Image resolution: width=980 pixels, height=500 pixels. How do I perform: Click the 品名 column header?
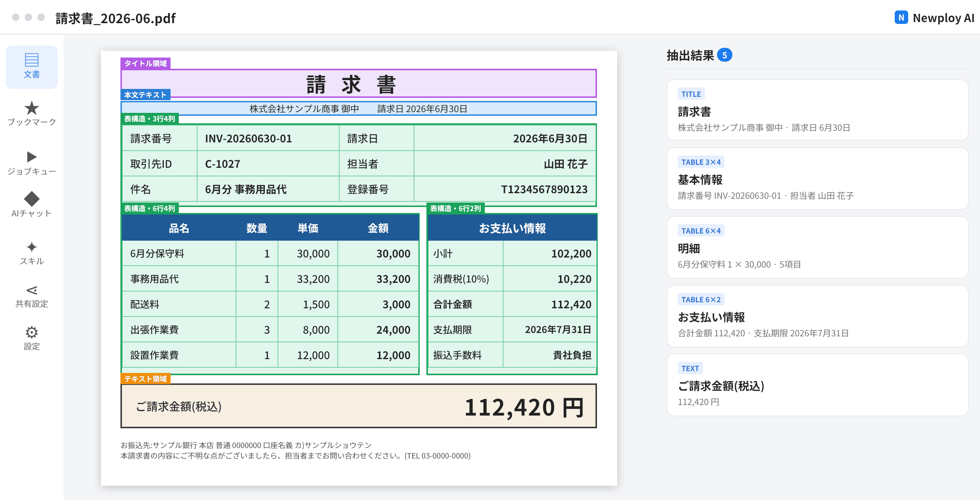(179, 228)
